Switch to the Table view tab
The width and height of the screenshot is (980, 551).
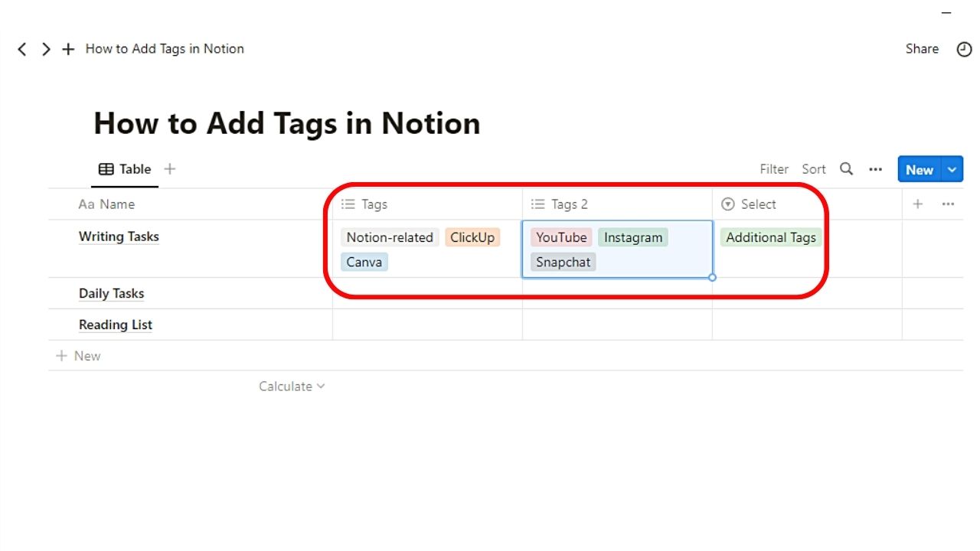click(x=125, y=169)
